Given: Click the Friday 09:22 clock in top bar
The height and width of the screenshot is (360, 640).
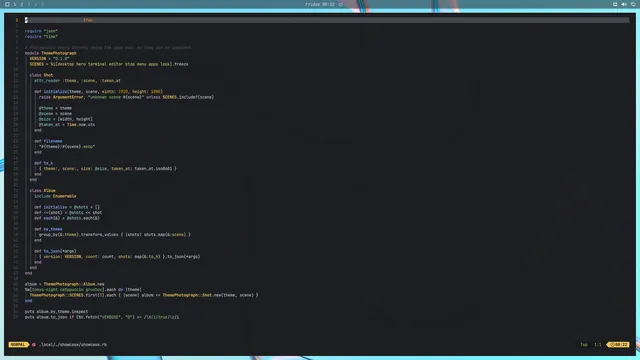Looking at the screenshot, I should click(x=320, y=4).
